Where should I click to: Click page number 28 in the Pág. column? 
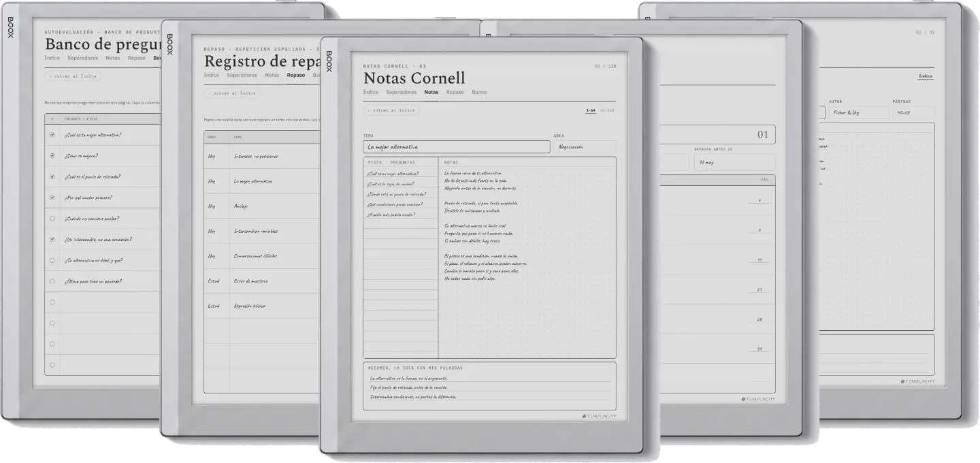point(759,319)
